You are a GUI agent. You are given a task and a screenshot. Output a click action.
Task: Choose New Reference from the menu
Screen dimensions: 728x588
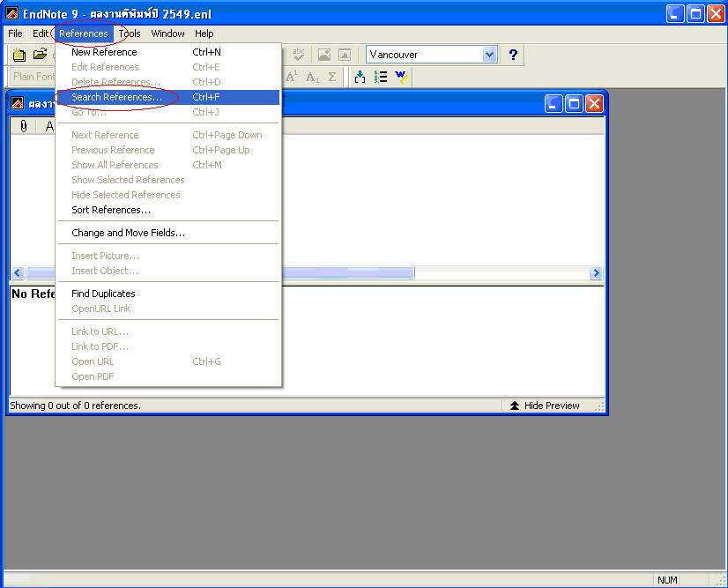tap(168, 52)
